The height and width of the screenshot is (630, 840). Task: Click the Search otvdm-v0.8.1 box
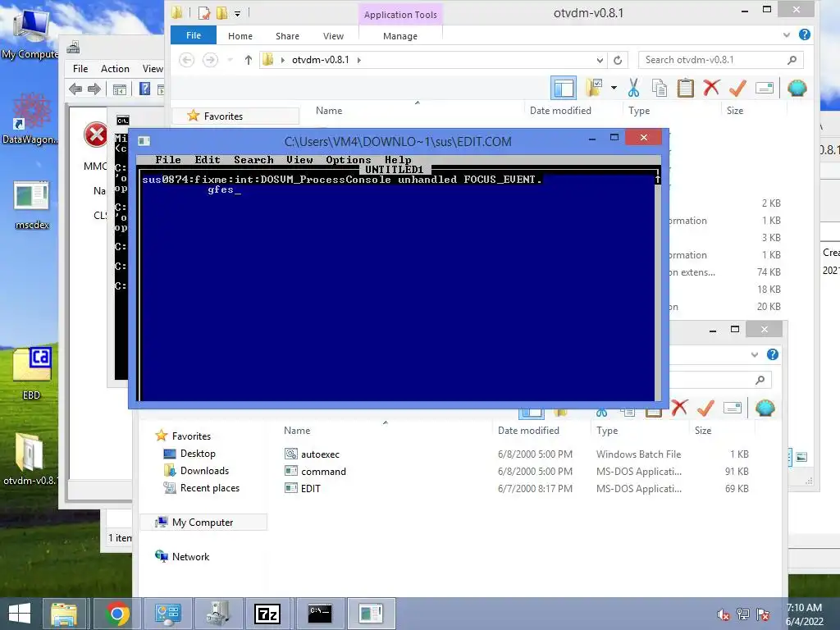coord(720,60)
